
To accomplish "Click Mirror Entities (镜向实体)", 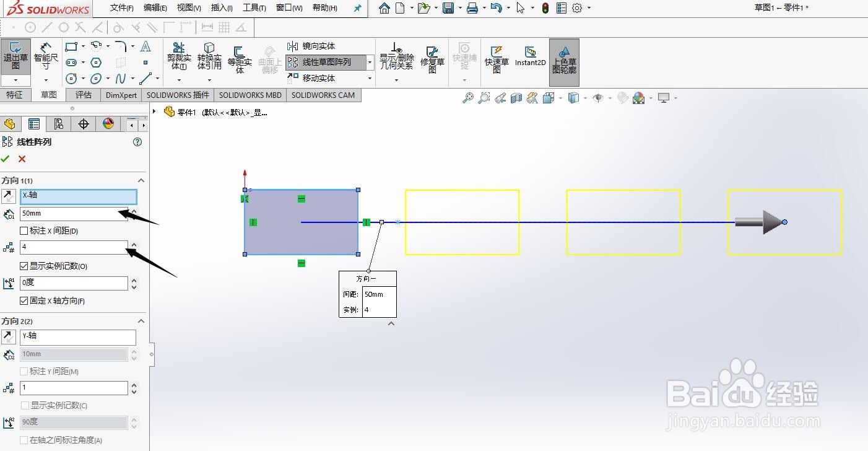I will click(312, 46).
